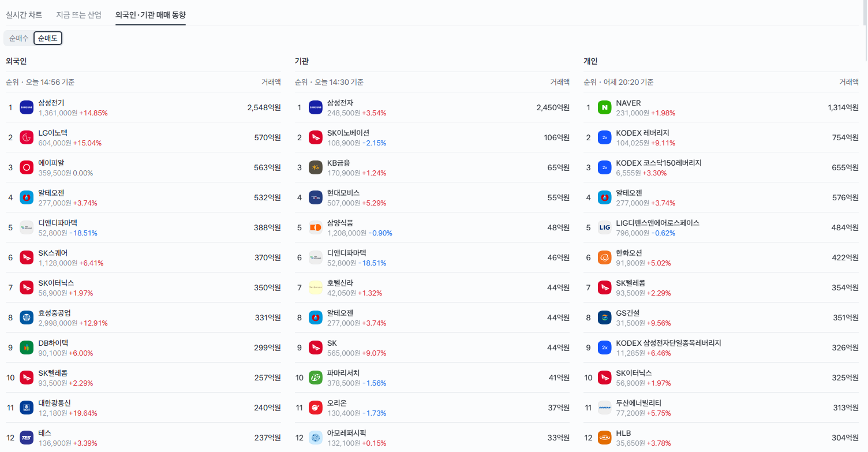Viewport: 868px width, 452px height.
Task: Select the 효성중공업 stock name
Action: [54, 313]
